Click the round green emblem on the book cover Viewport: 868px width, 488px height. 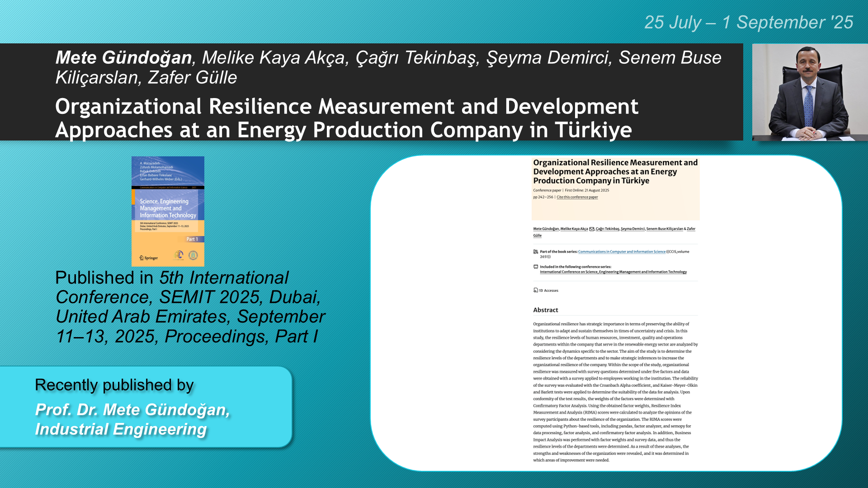point(193,255)
